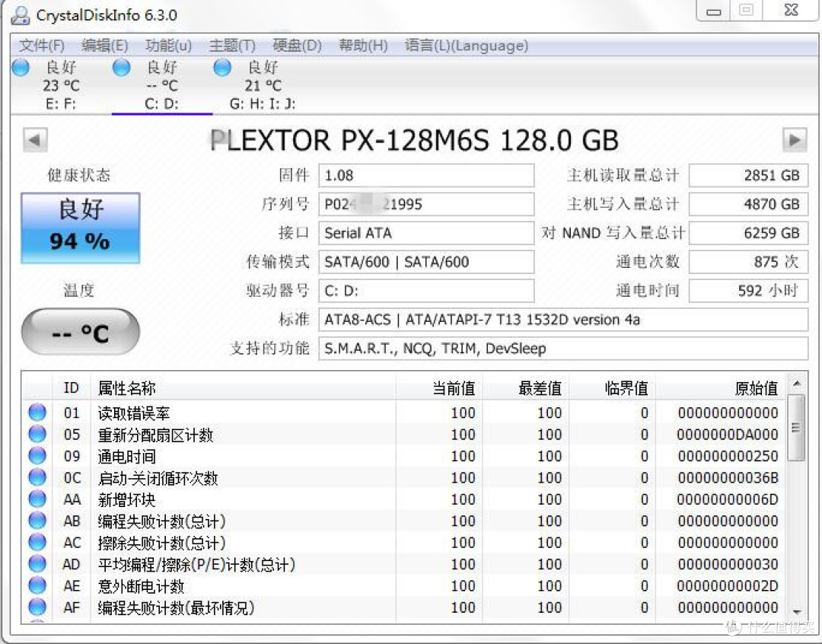Click the 临界值 column header
The width and height of the screenshot is (822, 644).
tap(612, 388)
